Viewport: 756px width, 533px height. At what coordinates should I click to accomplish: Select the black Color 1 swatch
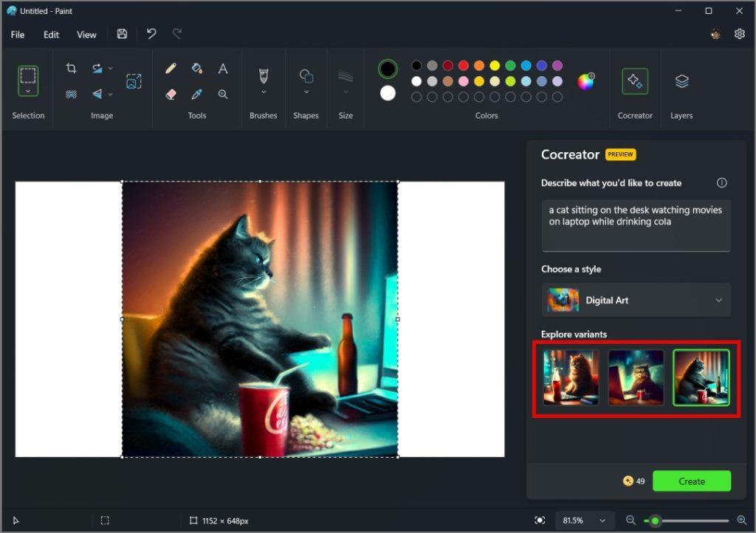(388, 69)
